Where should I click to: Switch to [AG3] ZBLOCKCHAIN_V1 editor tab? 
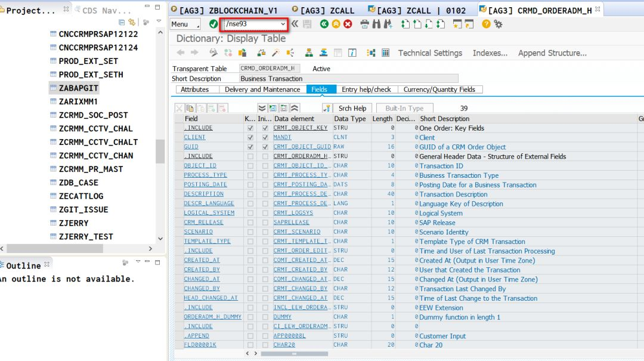click(225, 10)
